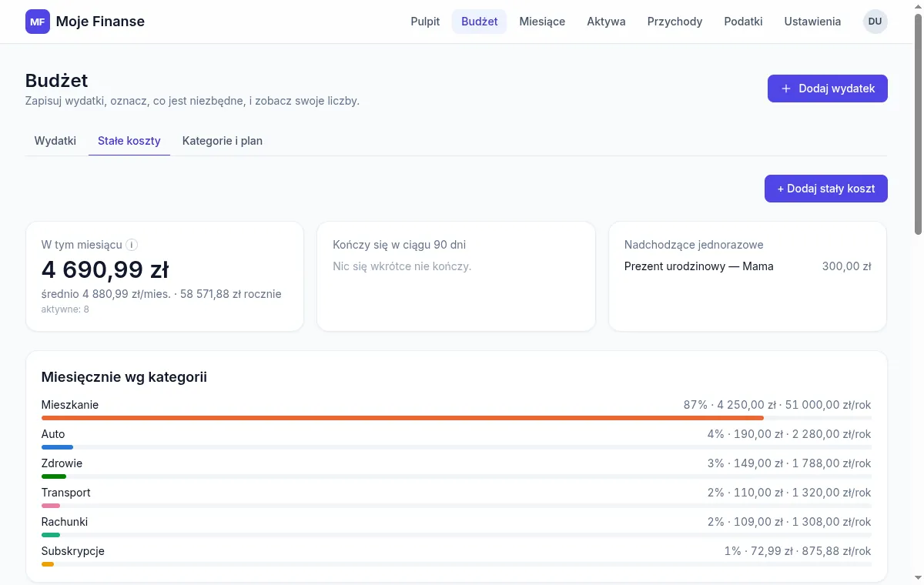The height and width of the screenshot is (585, 924).
Task: Open Ustawienia
Action: [x=812, y=22]
